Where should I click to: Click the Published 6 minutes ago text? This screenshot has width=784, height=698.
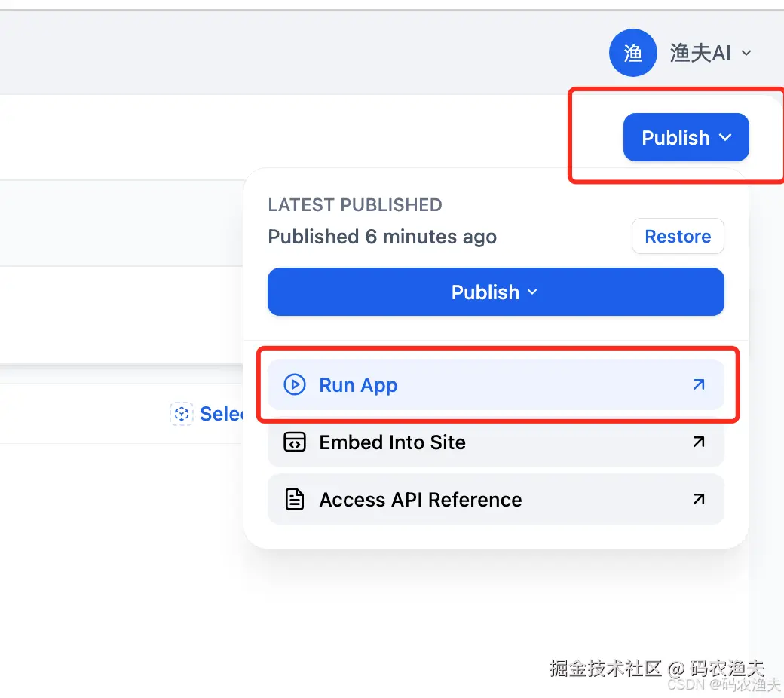coord(382,237)
